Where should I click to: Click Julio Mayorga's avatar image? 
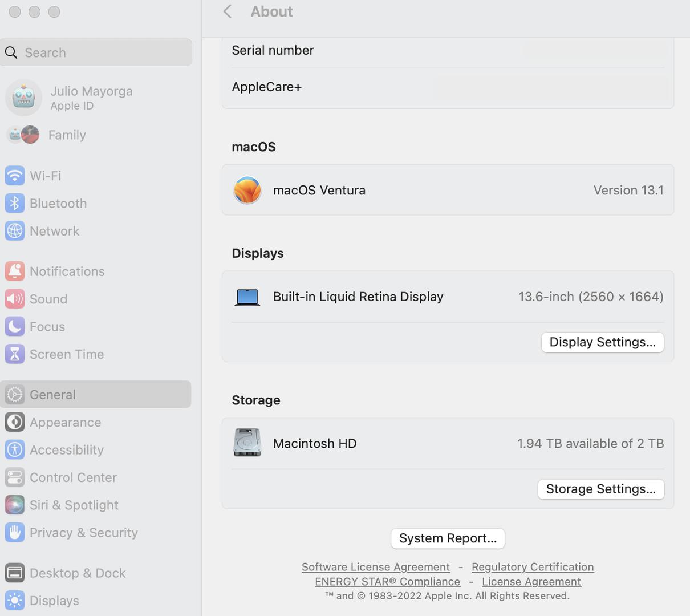(24, 98)
